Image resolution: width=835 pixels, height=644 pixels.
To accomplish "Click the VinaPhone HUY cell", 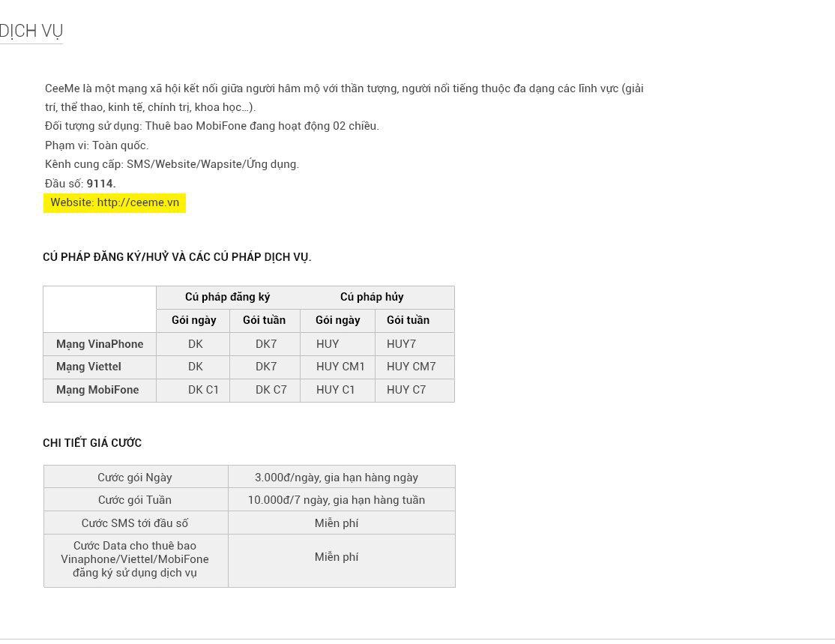I will click(337, 344).
